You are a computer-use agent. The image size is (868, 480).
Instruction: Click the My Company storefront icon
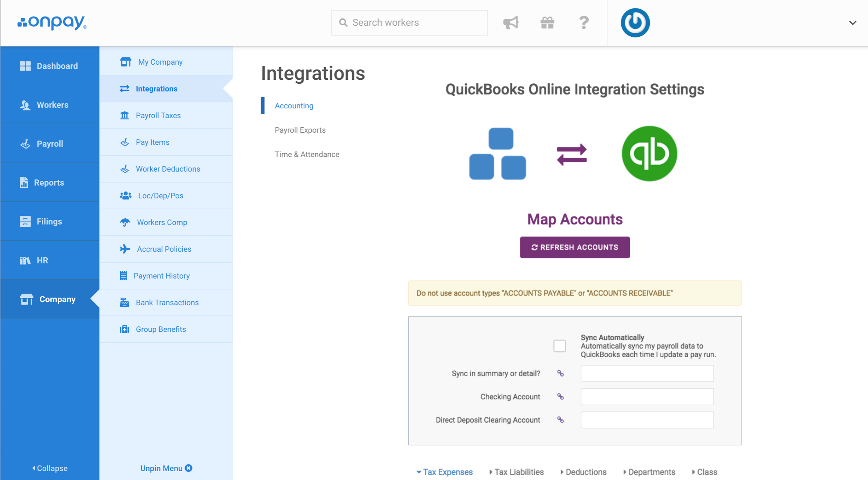[x=126, y=62]
